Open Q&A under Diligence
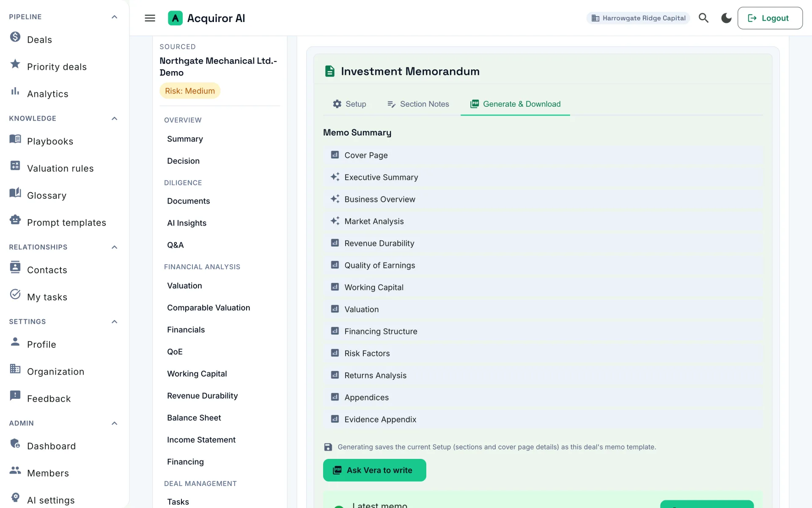 pyautogui.click(x=175, y=245)
